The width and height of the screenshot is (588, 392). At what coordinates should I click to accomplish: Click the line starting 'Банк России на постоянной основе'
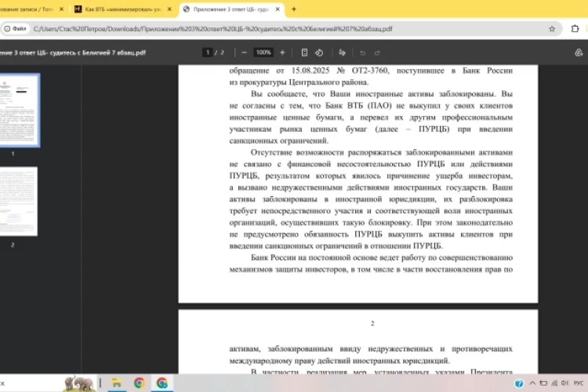[x=381, y=258]
